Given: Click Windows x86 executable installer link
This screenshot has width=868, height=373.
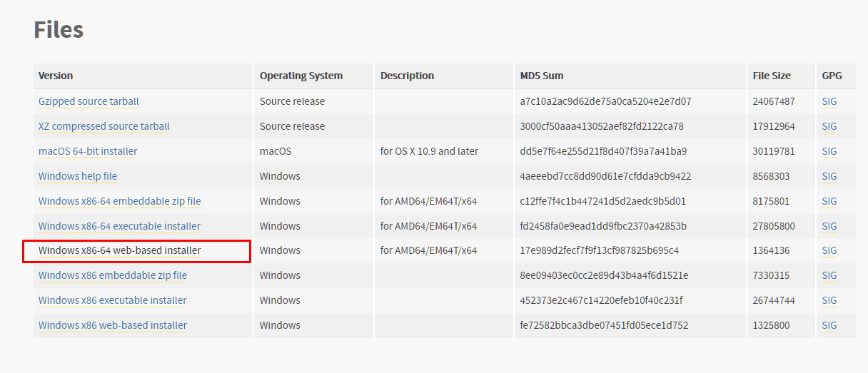Looking at the screenshot, I should 112,300.
